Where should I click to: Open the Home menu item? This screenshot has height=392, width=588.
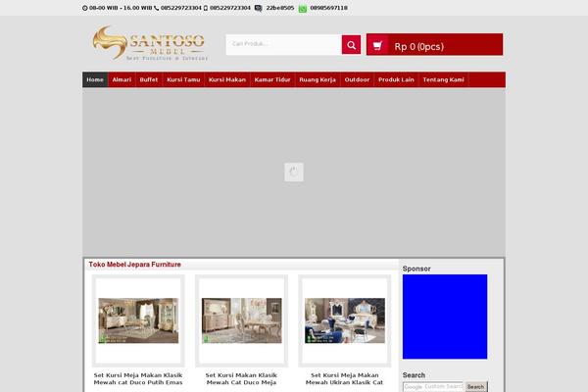point(95,79)
